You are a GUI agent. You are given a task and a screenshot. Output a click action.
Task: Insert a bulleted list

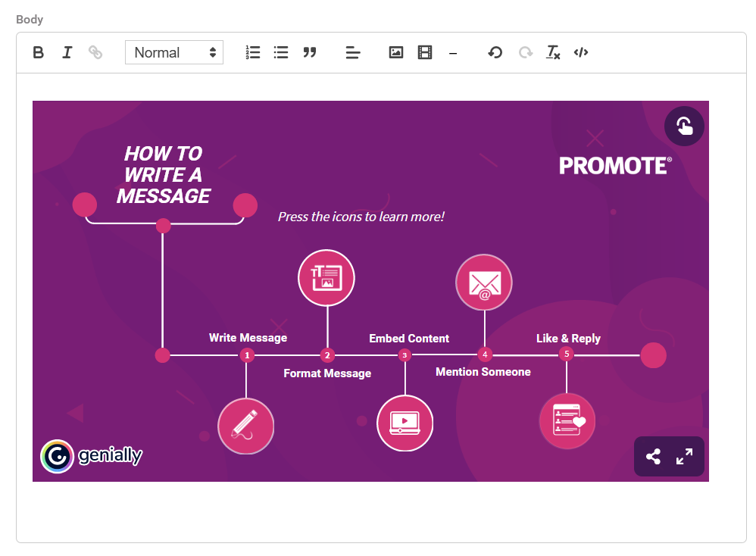pyautogui.click(x=281, y=52)
